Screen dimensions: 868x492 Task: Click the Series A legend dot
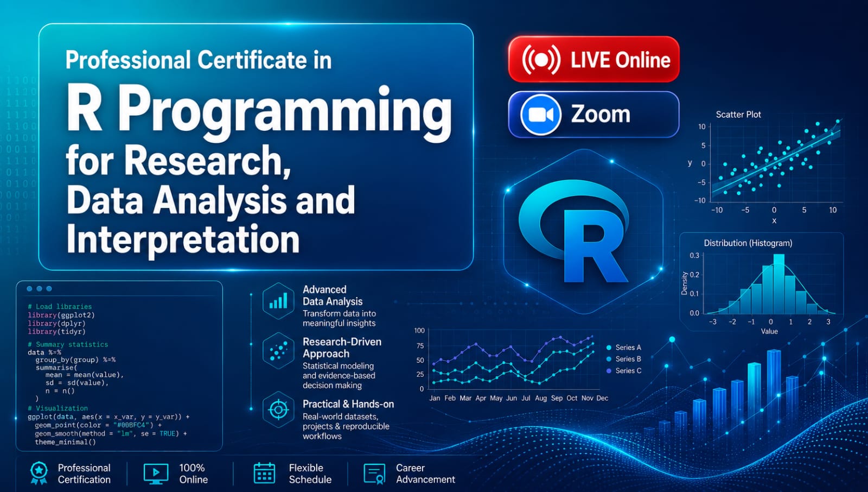pos(609,348)
